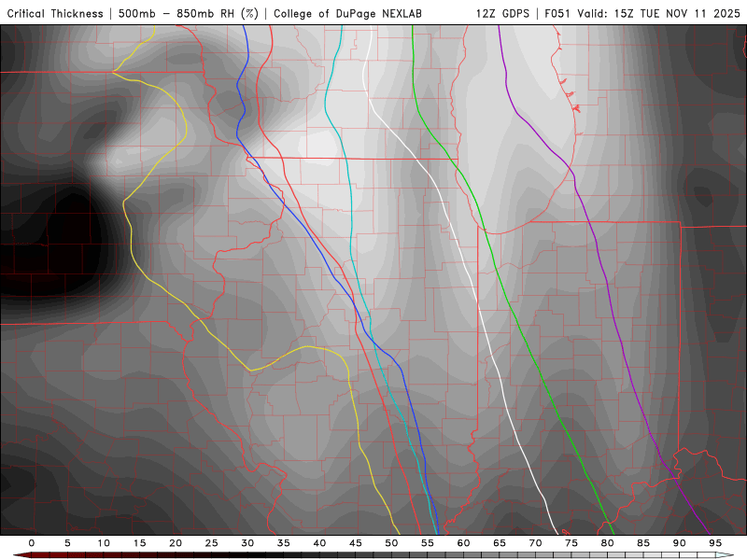The width and height of the screenshot is (747, 560).
Task: Click the dark red low end of the color bar
Action: tap(24, 555)
